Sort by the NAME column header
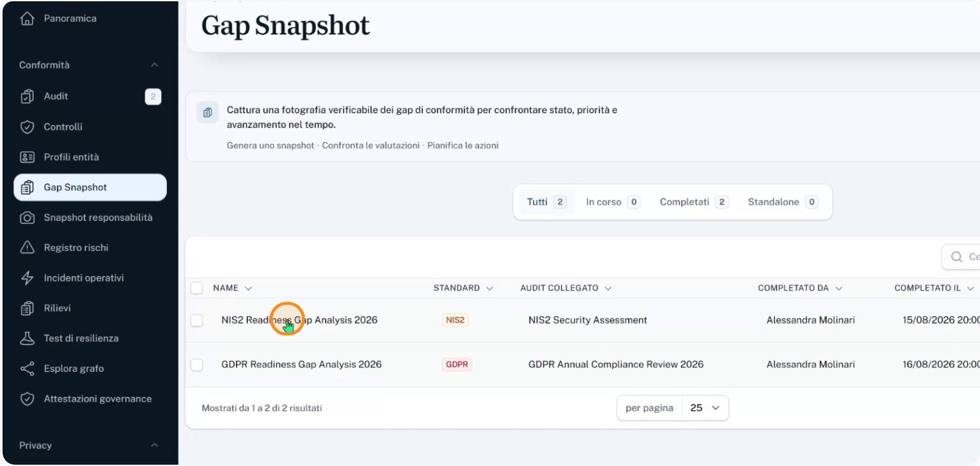The height and width of the screenshot is (466, 980). click(233, 288)
